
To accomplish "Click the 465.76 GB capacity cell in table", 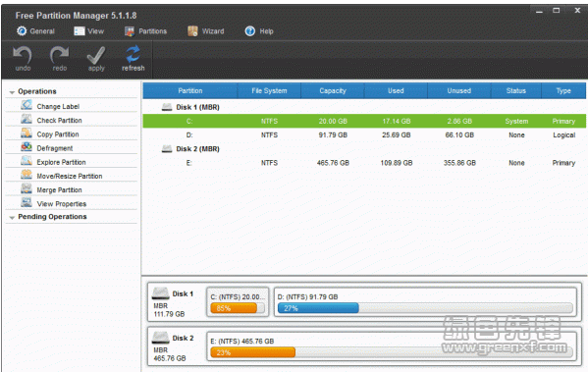I will coord(333,163).
